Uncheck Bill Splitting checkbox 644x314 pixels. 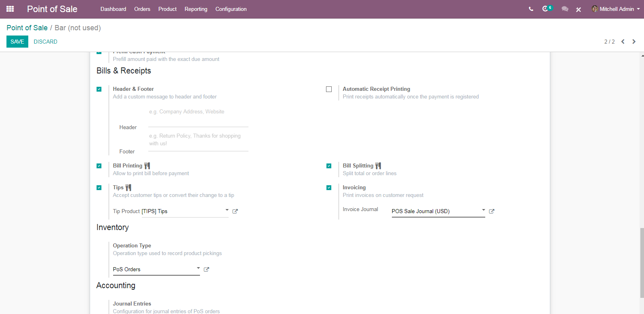(329, 166)
